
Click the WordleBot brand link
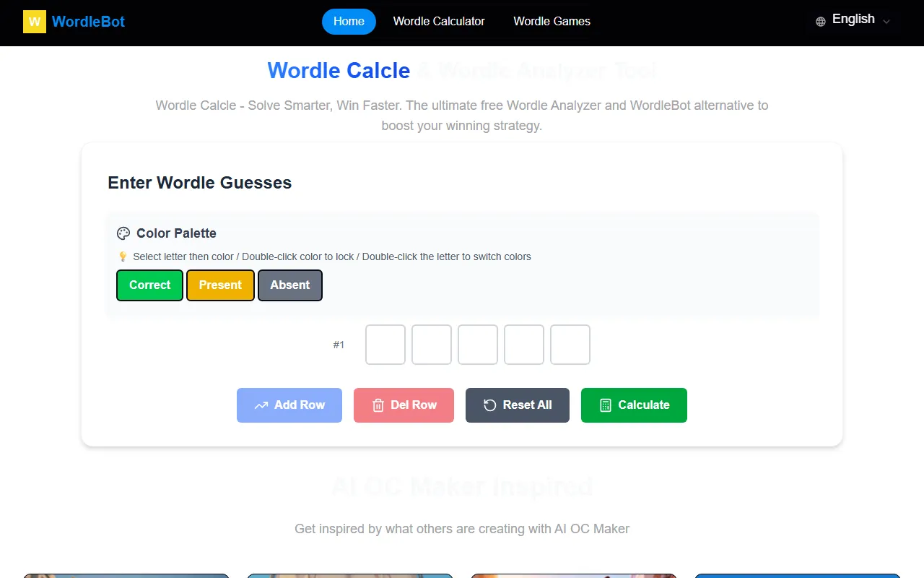88,22
